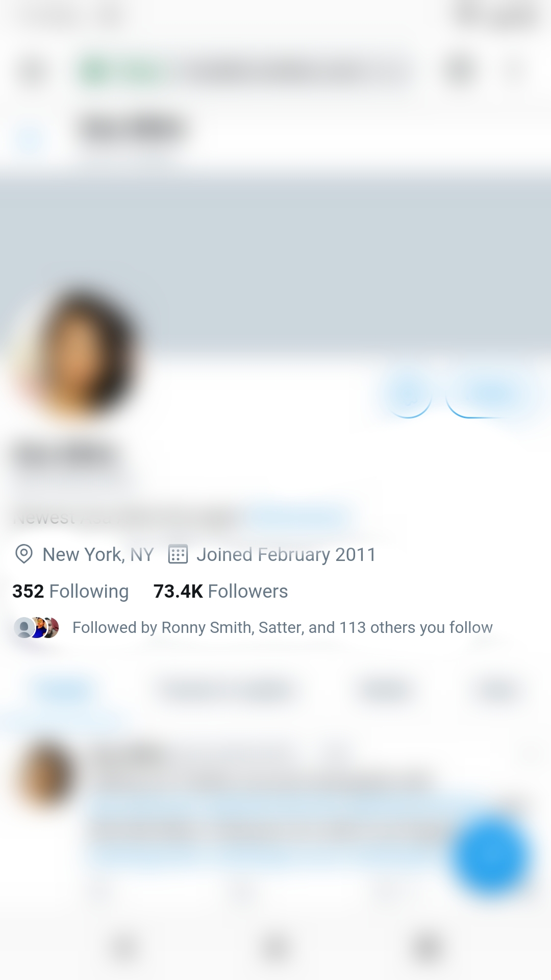Click the calendar icon beside Joined February 2011
551x980 pixels.
(x=178, y=554)
